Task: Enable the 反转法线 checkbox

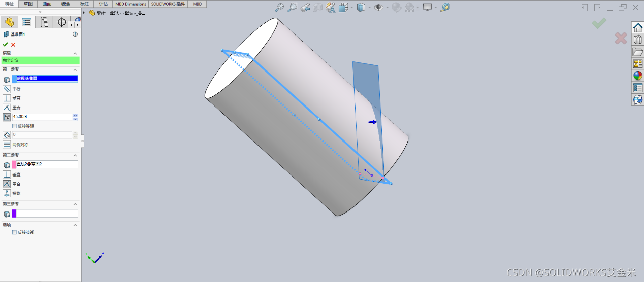Action: (14, 232)
